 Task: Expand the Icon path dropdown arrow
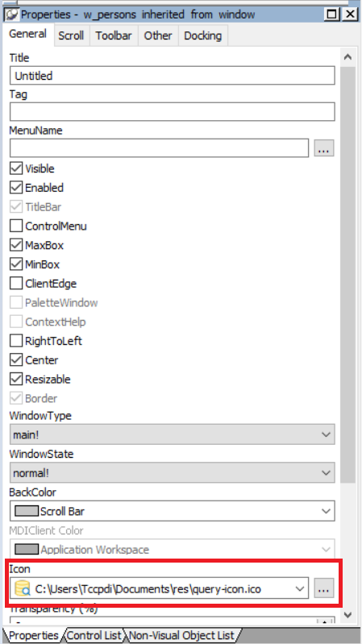[300, 588]
